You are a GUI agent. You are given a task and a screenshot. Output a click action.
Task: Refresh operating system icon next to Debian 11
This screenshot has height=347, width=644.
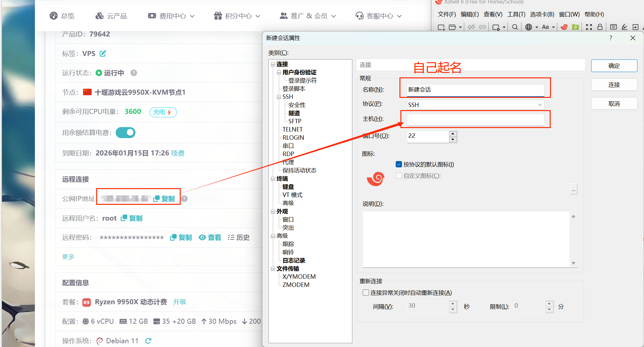pos(148,341)
